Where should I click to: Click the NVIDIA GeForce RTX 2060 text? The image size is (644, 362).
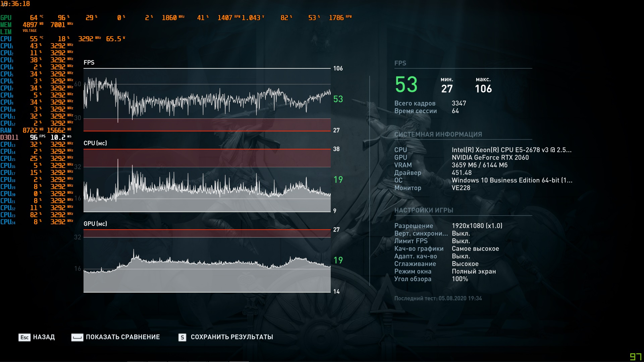coord(490,158)
